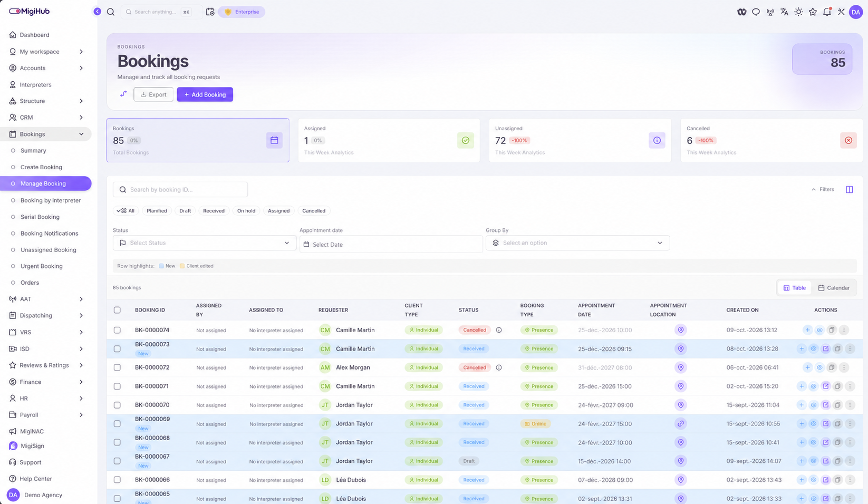Open the Group By select dropdown
This screenshot has width=868, height=504.
click(577, 243)
